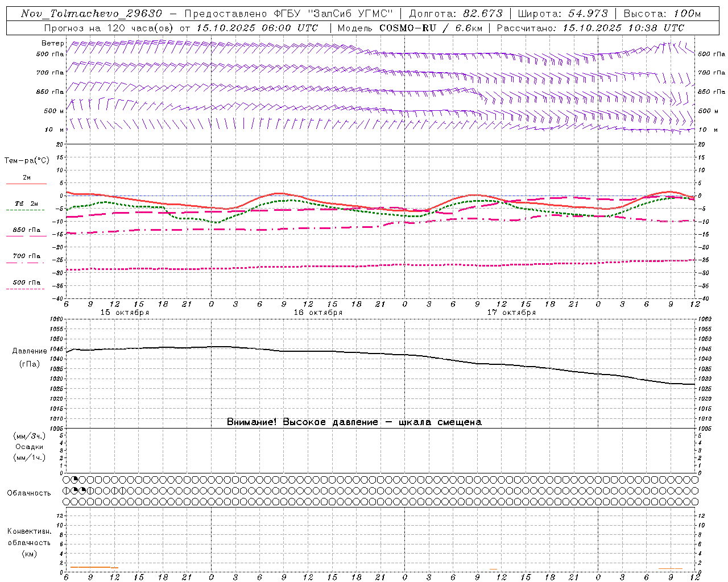
Task: Click the elevation value 'Высота: 100м'
Action: 662,14
